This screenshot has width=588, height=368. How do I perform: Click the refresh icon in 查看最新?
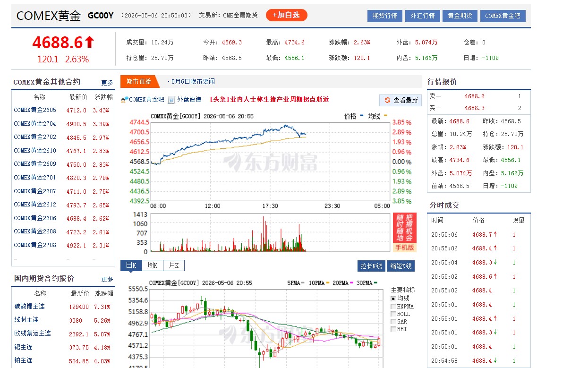click(x=387, y=100)
